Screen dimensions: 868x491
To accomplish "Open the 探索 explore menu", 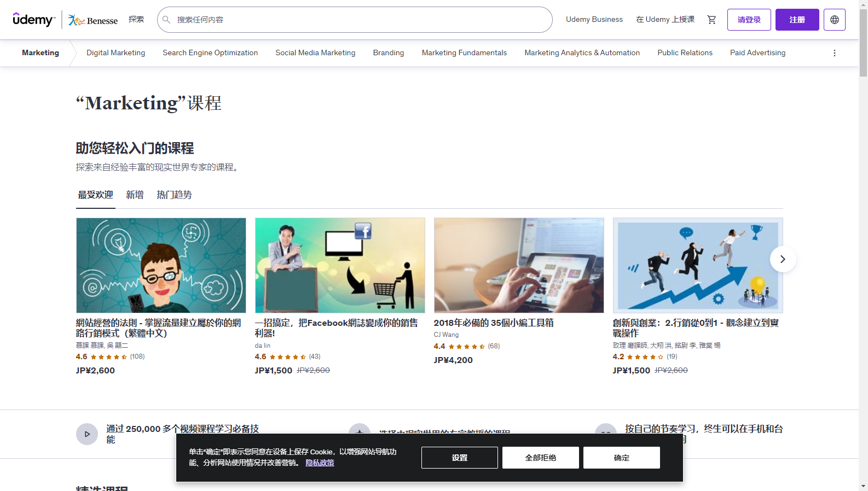I will (136, 20).
